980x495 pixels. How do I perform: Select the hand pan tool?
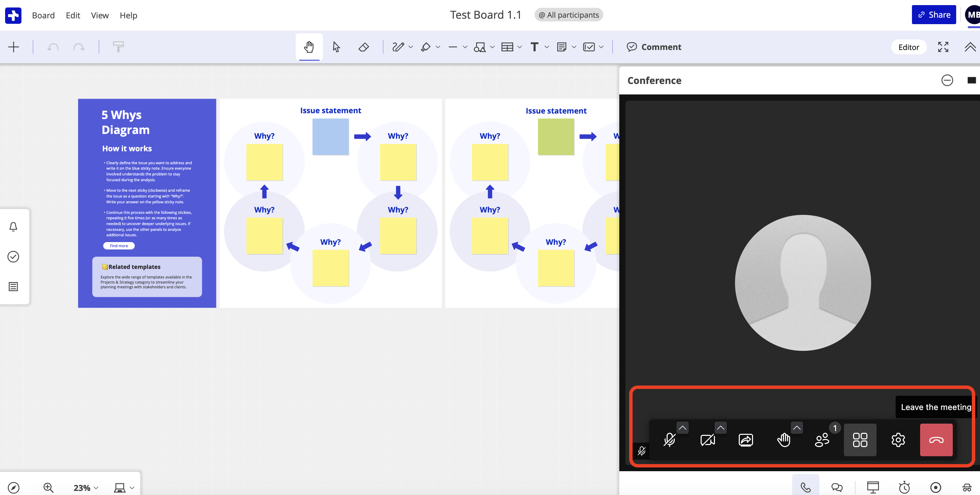point(309,47)
